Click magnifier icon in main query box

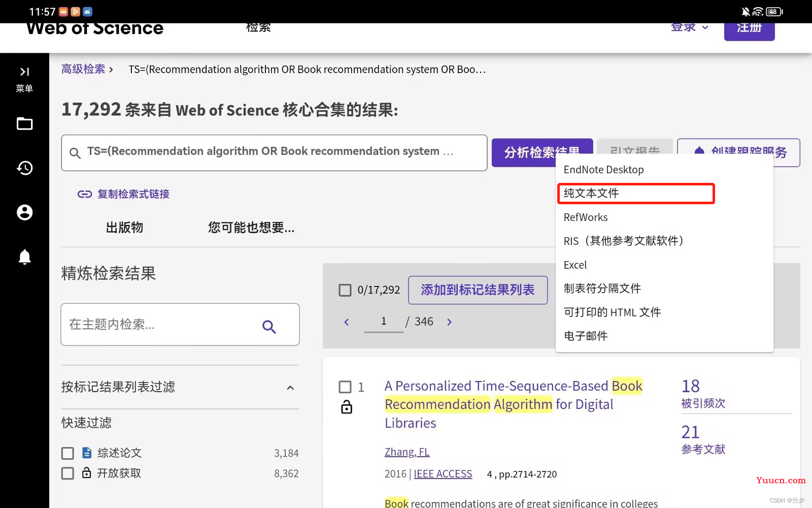tap(75, 153)
